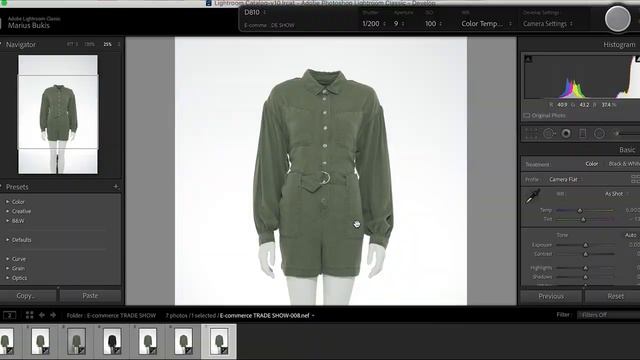The image size is (640, 360).
Task: Click the Tint slider handle
Action: pyautogui.click(x=583, y=220)
